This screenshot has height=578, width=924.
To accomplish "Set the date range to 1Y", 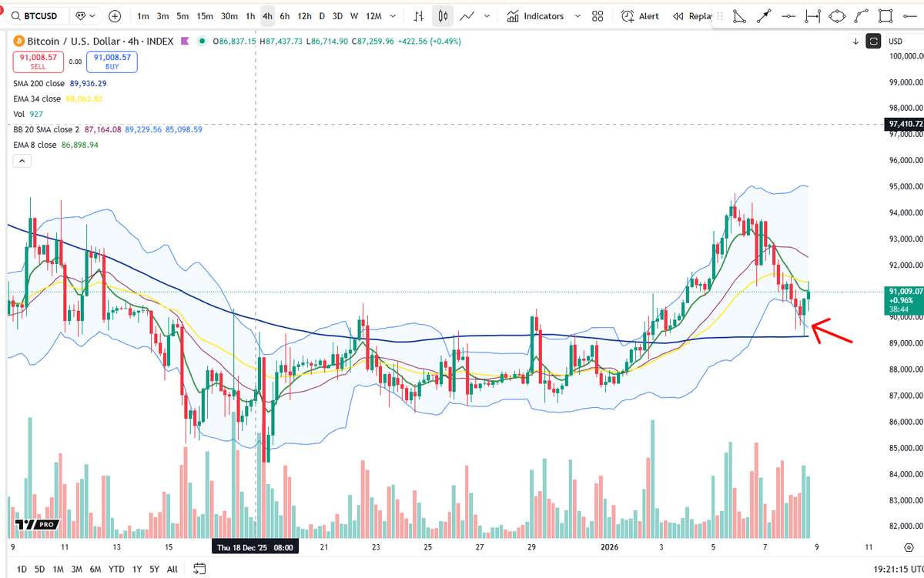I will pos(137,570).
